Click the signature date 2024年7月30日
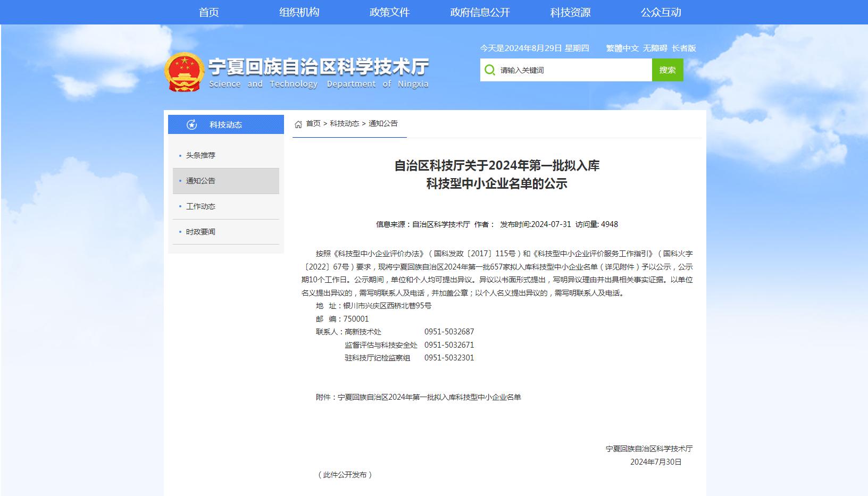The image size is (868, 496). pyautogui.click(x=656, y=462)
